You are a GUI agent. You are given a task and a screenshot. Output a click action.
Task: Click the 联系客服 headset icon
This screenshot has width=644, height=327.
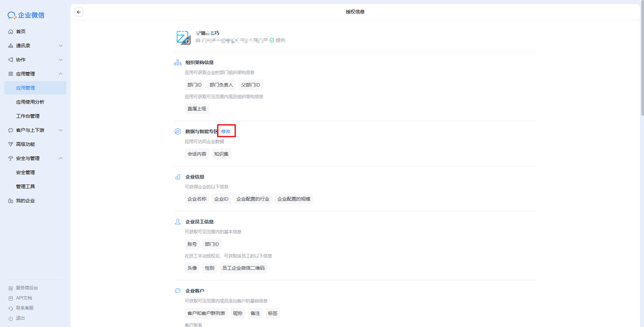[11, 308]
